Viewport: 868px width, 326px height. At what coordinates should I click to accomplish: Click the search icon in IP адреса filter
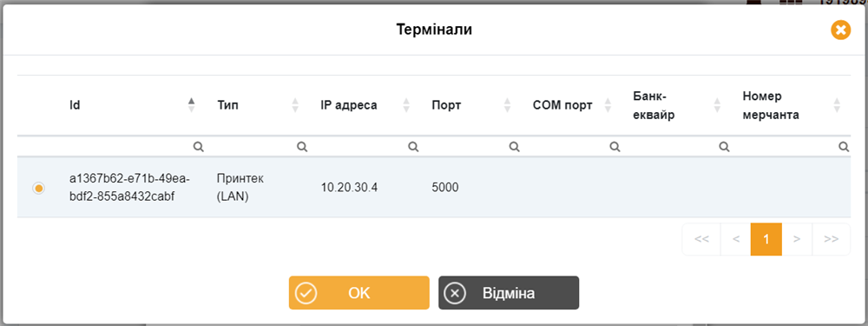point(412,147)
